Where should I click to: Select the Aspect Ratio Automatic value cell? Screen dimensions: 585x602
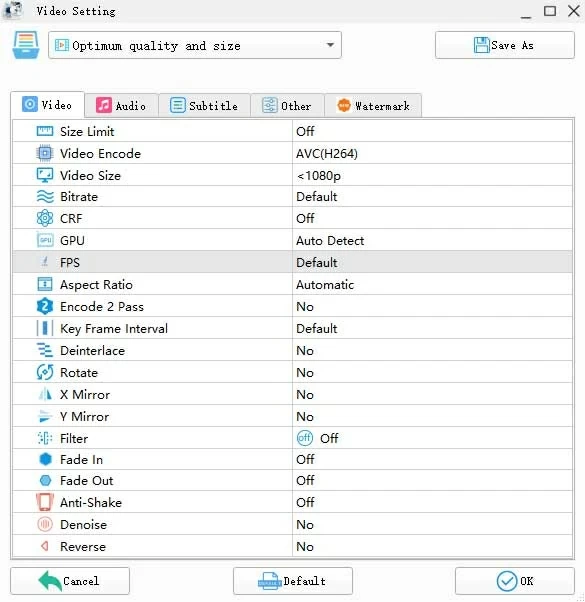point(432,284)
